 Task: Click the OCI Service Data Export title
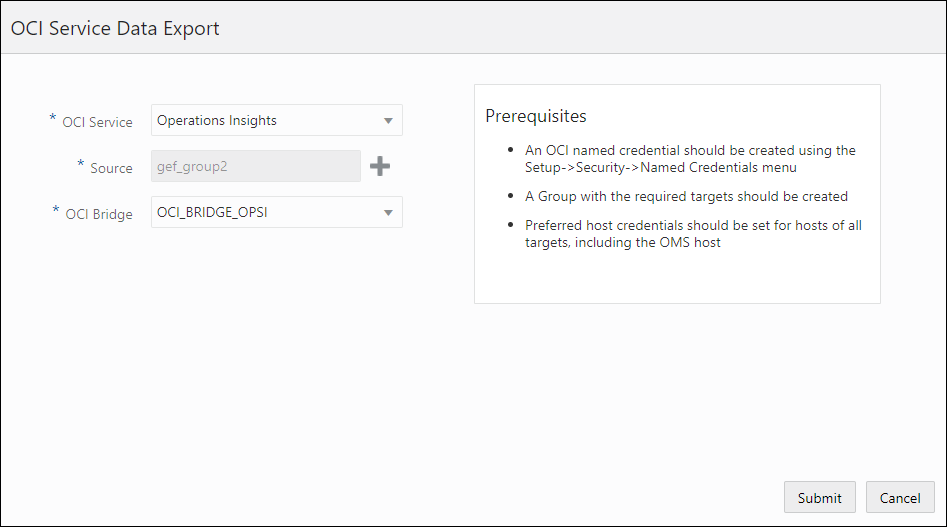click(x=115, y=29)
